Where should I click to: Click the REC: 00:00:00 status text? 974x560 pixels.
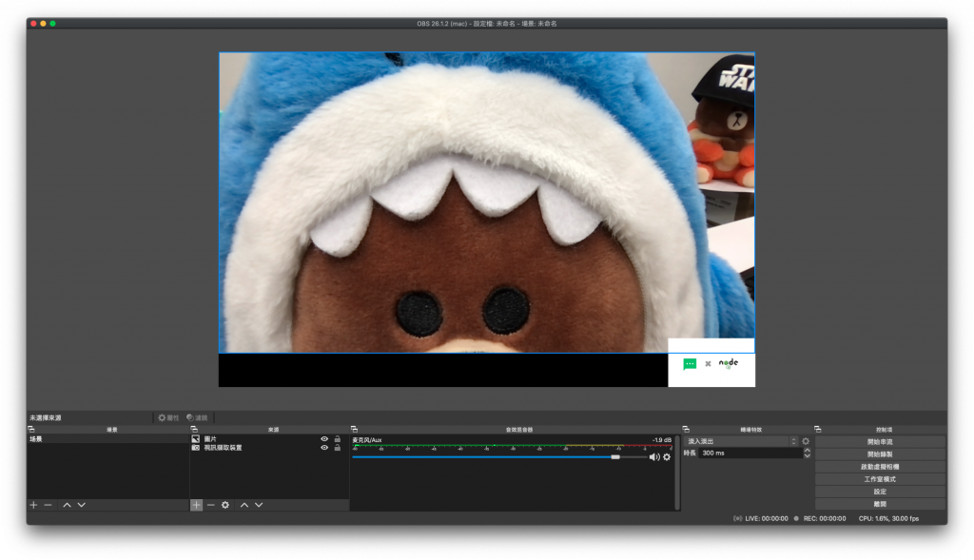(x=825, y=518)
